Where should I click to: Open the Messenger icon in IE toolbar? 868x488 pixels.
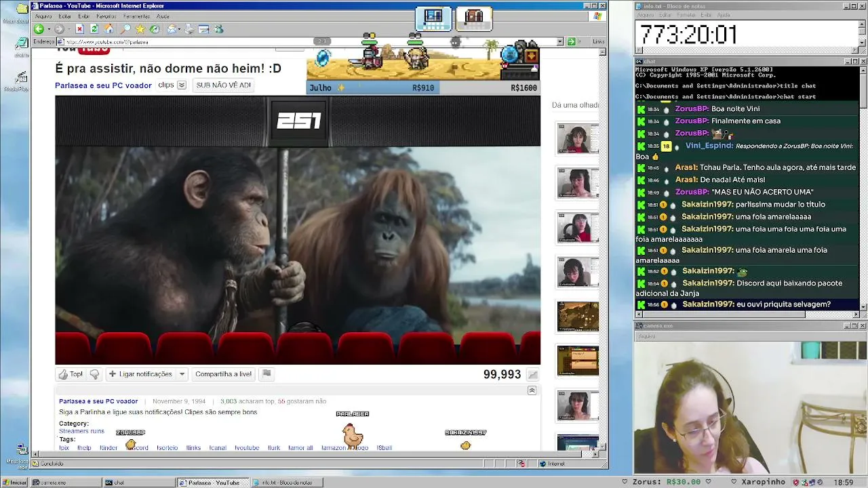coord(218,29)
